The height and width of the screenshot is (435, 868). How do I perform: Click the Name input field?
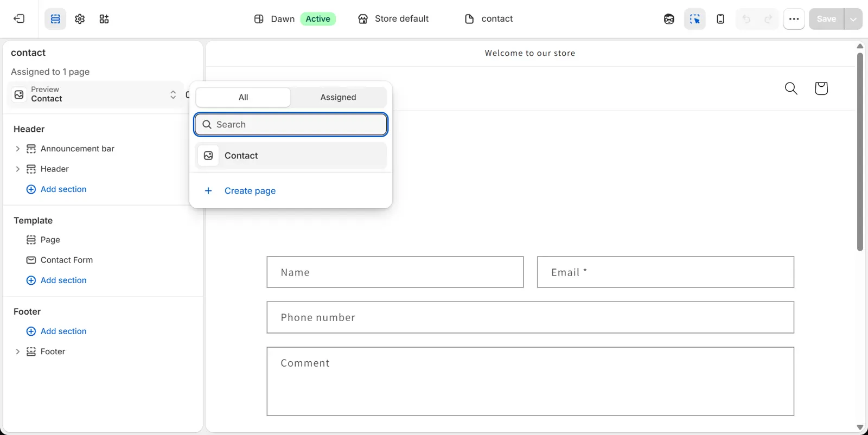tap(395, 272)
